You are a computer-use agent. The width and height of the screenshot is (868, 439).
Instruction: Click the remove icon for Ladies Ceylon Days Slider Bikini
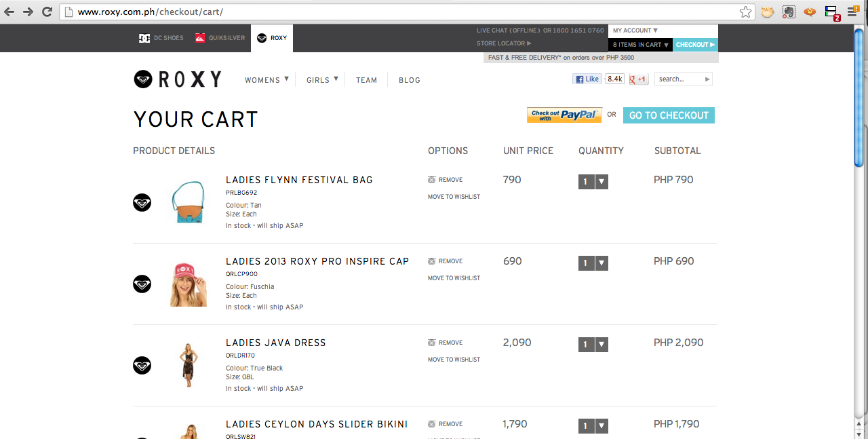pyautogui.click(x=431, y=424)
